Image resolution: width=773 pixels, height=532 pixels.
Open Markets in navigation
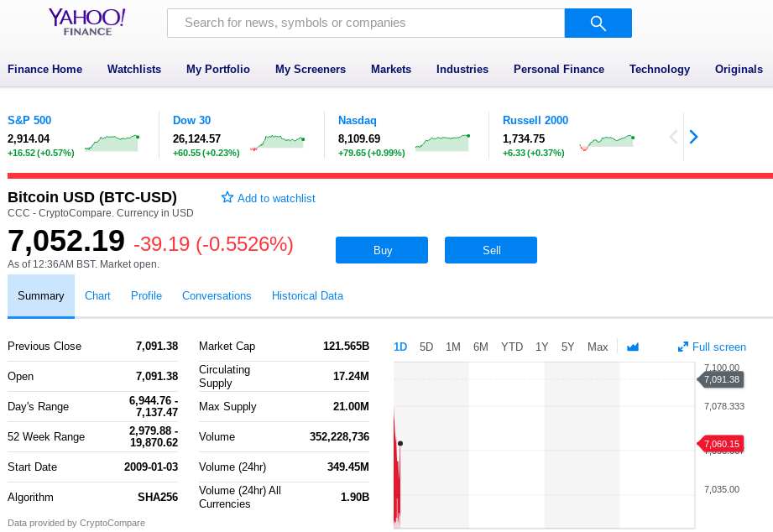tap(391, 69)
